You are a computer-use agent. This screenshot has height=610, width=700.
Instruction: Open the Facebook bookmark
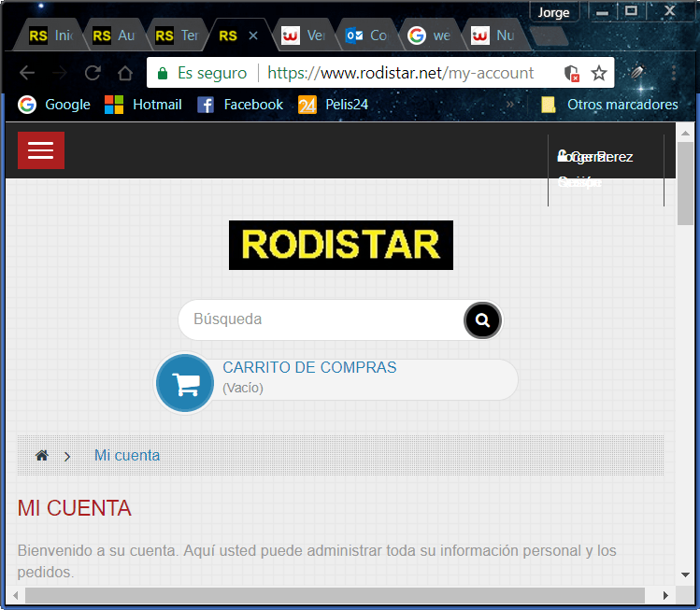[x=240, y=105]
